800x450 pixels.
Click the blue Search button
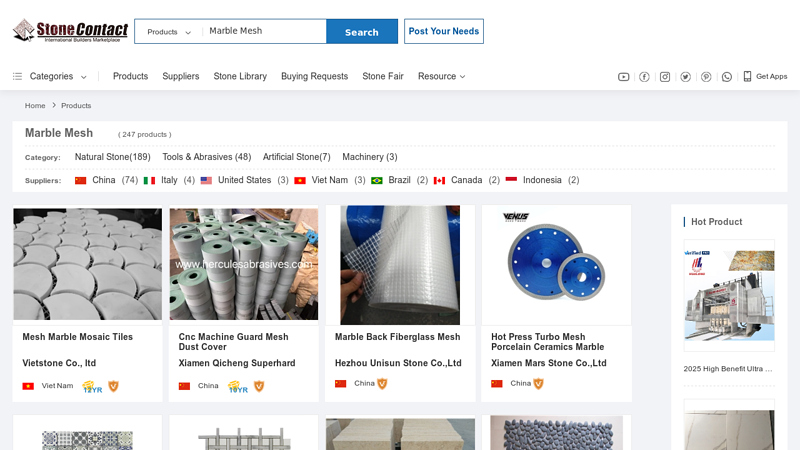point(361,32)
